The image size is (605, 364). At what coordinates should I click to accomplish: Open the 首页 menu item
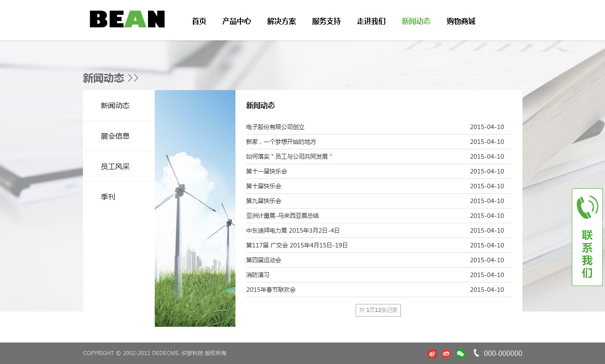[x=199, y=21]
